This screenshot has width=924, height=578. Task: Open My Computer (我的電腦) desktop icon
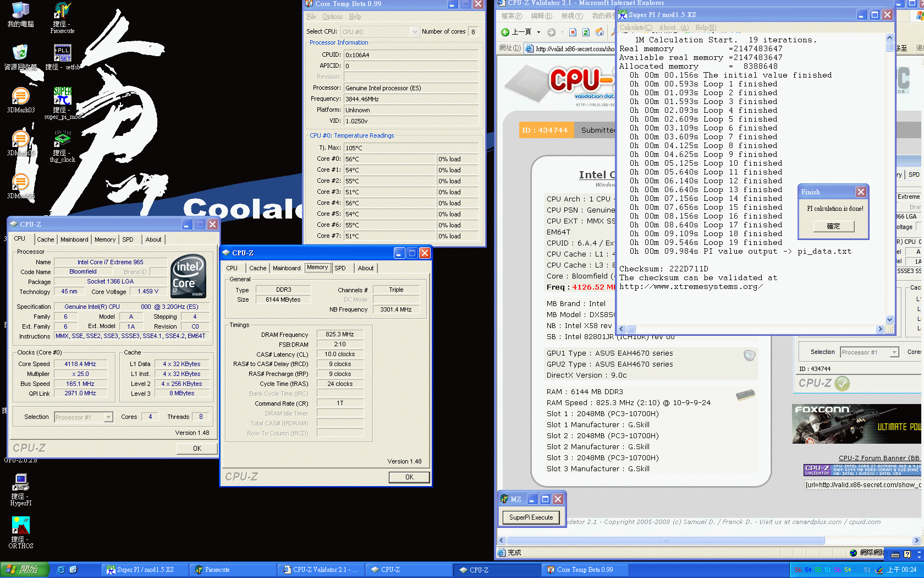pyautogui.click(x=20, y=15)
